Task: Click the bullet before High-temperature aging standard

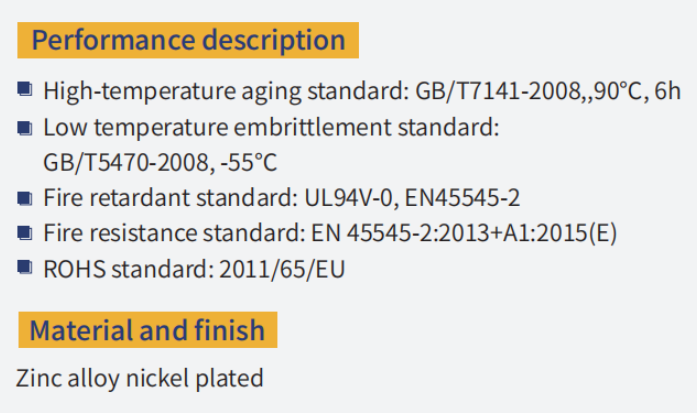Action: pyautogui.click(x=25, y=89)
